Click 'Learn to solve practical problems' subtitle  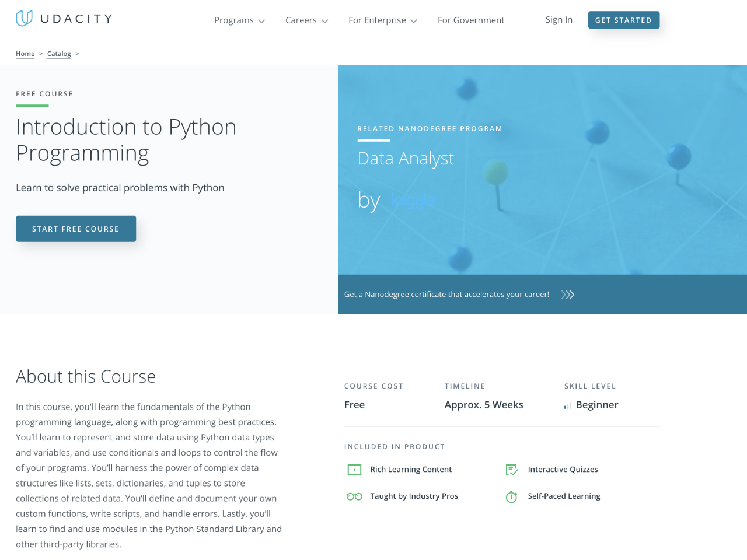[x=120, y=188]
